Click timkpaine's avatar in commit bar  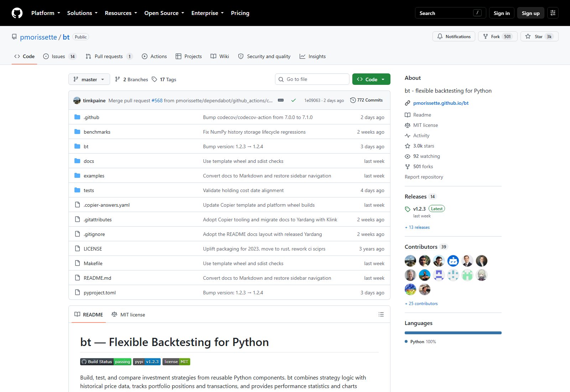[x=77, y=100]
